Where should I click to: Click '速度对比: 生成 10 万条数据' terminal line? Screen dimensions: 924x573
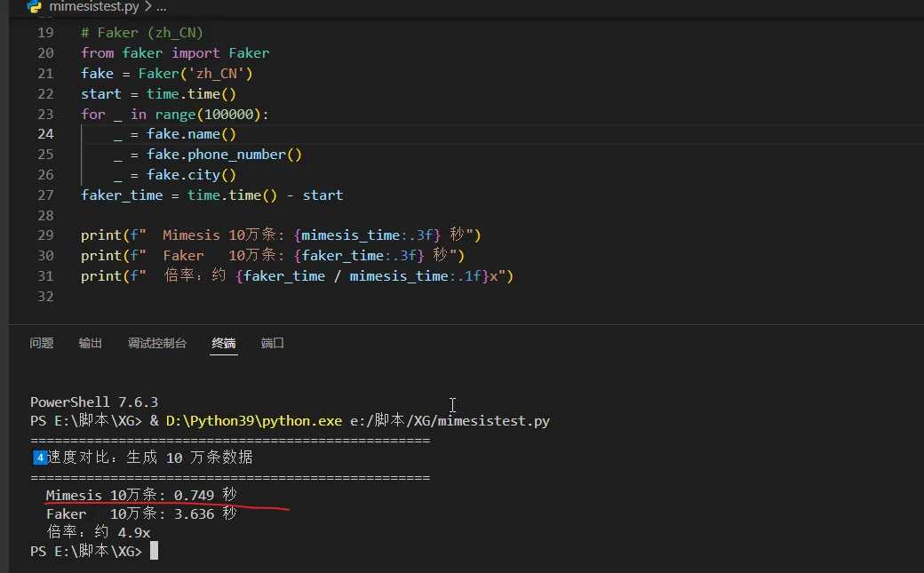click(x=149, y=458)
